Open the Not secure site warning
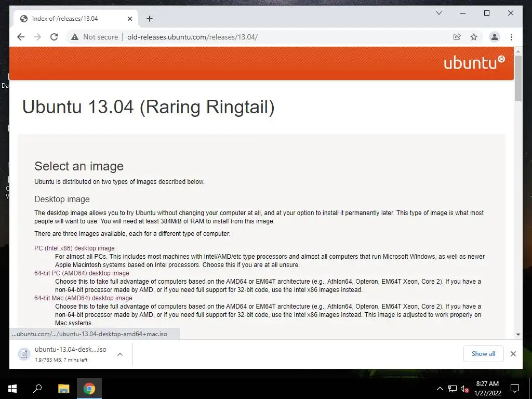Screen dimensions: 532x399 [95, 37]
